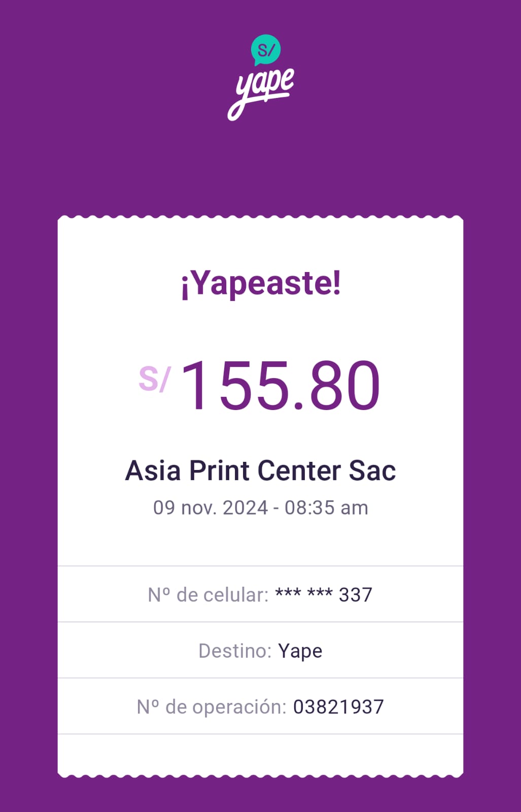Select the 155.80 amount
521x812 pixels.
click(x=280, y=385)
